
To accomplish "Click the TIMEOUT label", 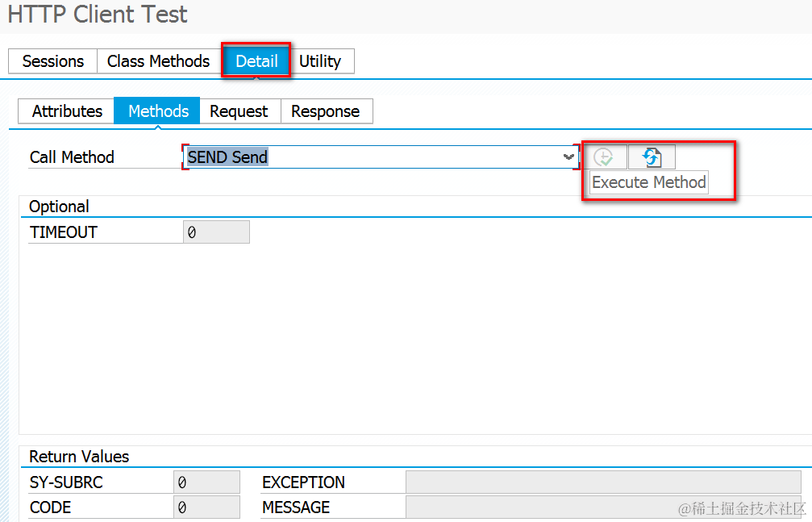I will (x=63, y=232).
